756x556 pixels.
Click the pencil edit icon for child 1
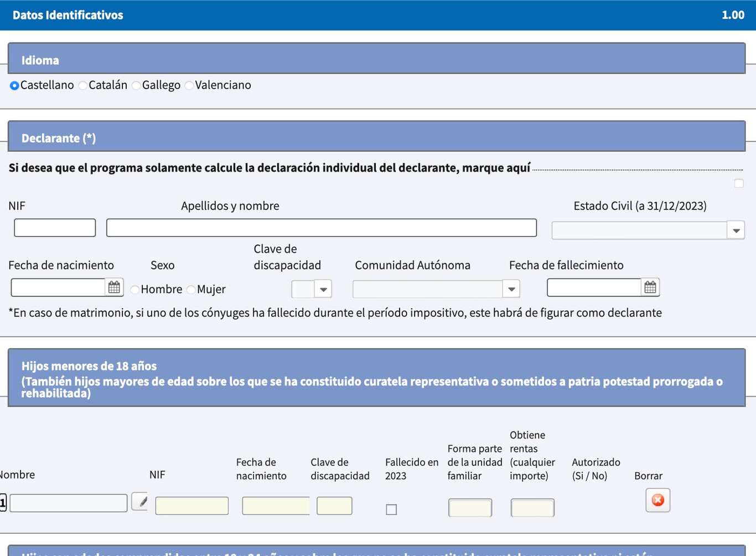pyautogui.click(x=140, y=502)
